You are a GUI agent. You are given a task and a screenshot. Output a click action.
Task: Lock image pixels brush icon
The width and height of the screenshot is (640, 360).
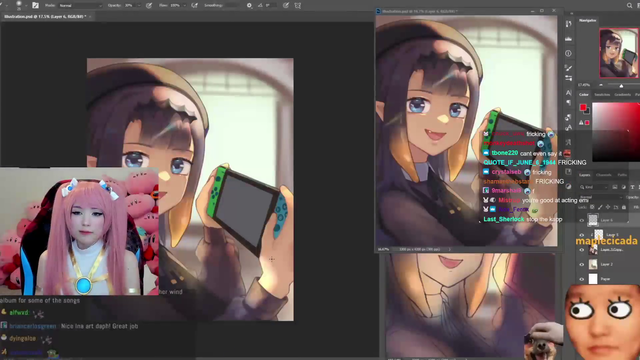(600, 207)
